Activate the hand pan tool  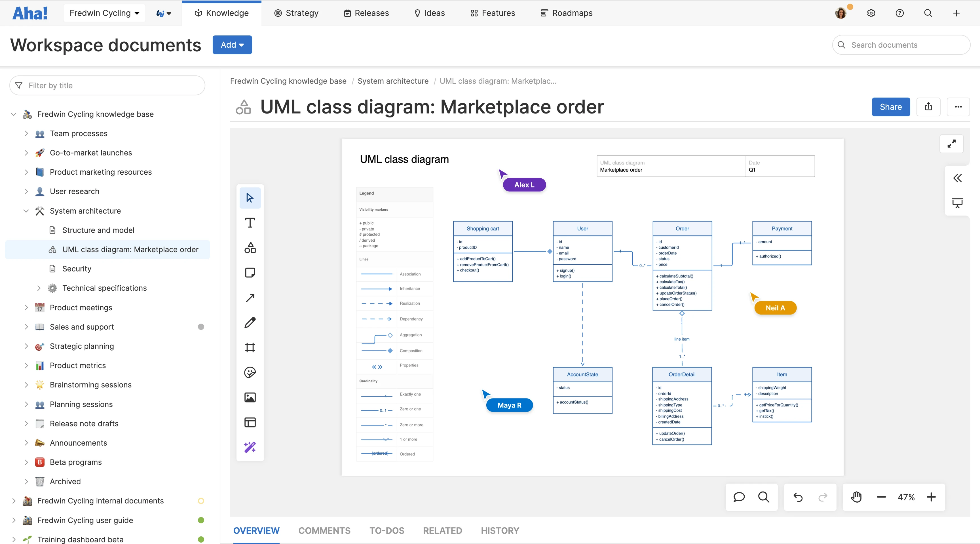point(856,497)
